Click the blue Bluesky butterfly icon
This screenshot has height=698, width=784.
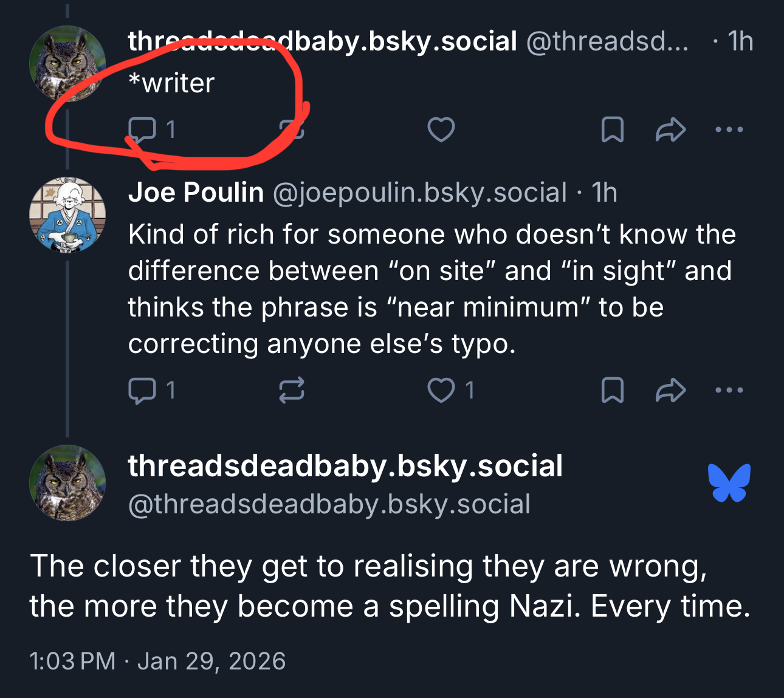pos(729,483)
